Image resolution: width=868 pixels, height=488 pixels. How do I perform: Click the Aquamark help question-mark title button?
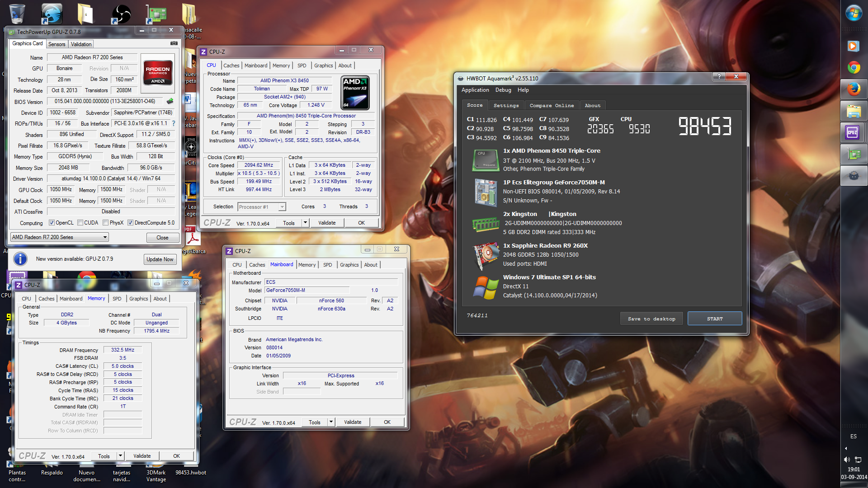[x=719, y=76]
